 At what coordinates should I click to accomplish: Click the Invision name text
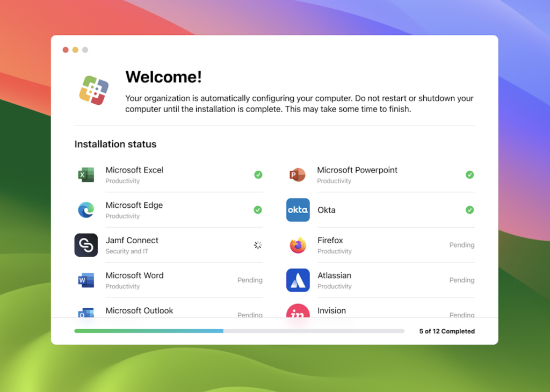pyautogui.click(x=331, y=310)
